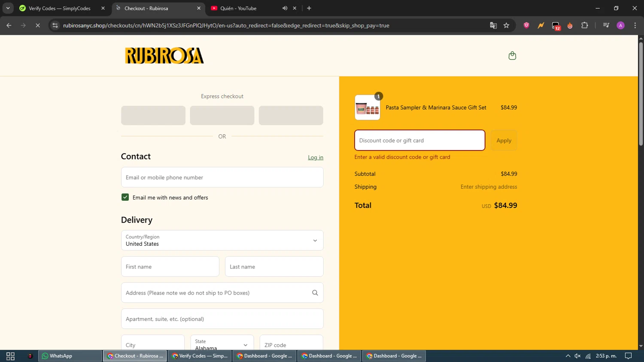Focus the Discount code or gift card field
The height and width of the screenshot is (362, 644).
coord(420,140)
